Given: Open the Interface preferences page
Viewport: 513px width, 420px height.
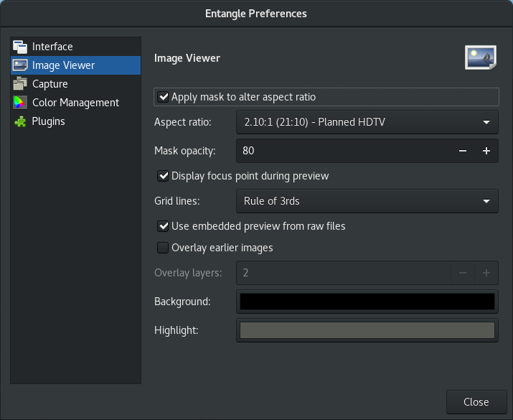Looking at the screenshot, I should [75, 47].
